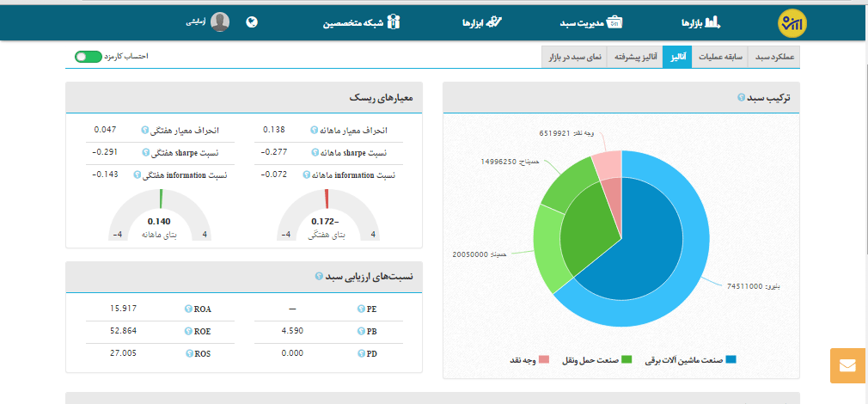Click the ROE value 52.864
This screenshot has width=868, height=404.
123,331
